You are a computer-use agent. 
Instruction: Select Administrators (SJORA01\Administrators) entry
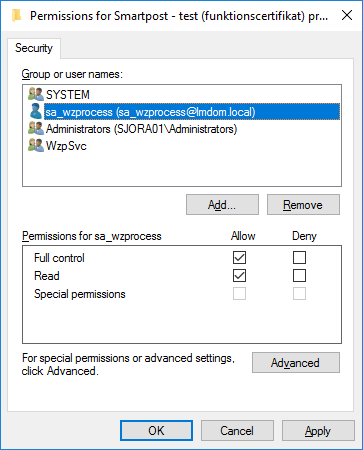[141, 129]
